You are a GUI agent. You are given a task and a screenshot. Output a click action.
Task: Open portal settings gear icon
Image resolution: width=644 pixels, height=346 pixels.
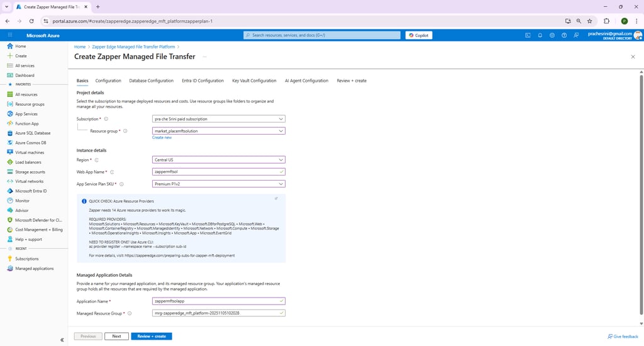[x=552, y=35]
